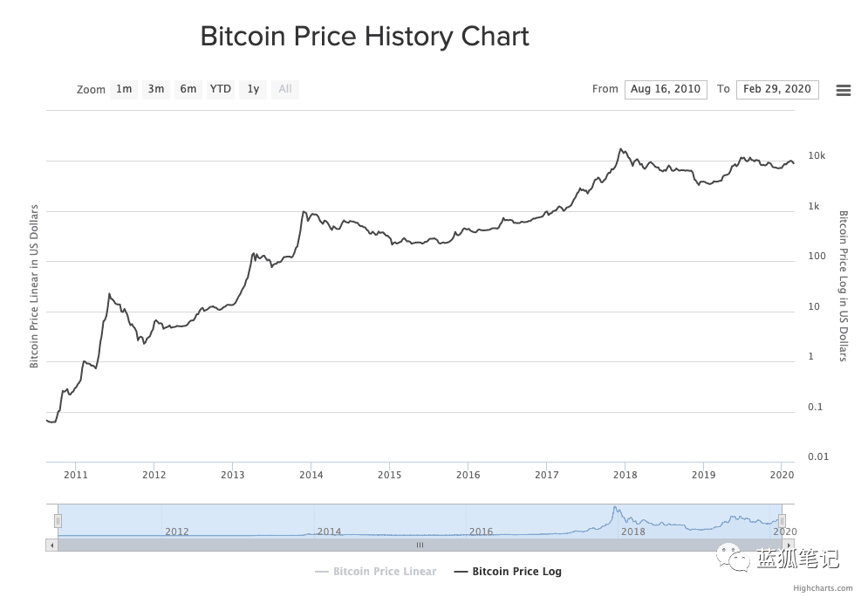Open the Highcharts.com credit link

pos(823,588)
